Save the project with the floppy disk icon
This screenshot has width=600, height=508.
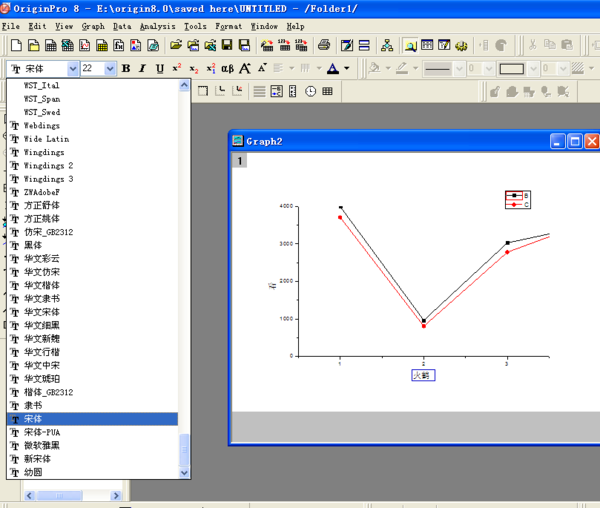227,45
